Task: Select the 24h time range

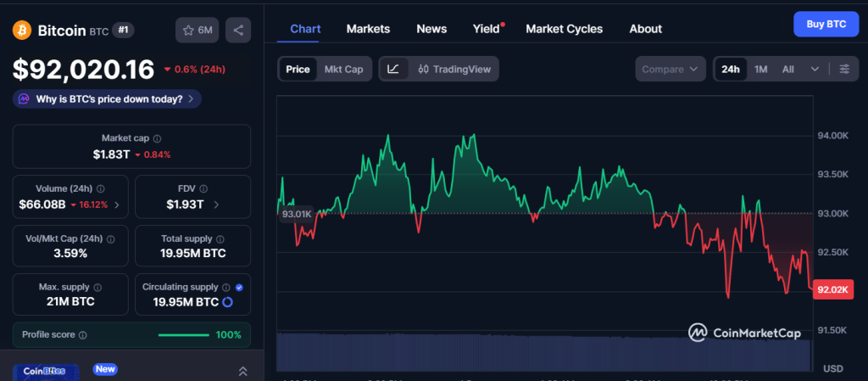Action: pos(730,70)
